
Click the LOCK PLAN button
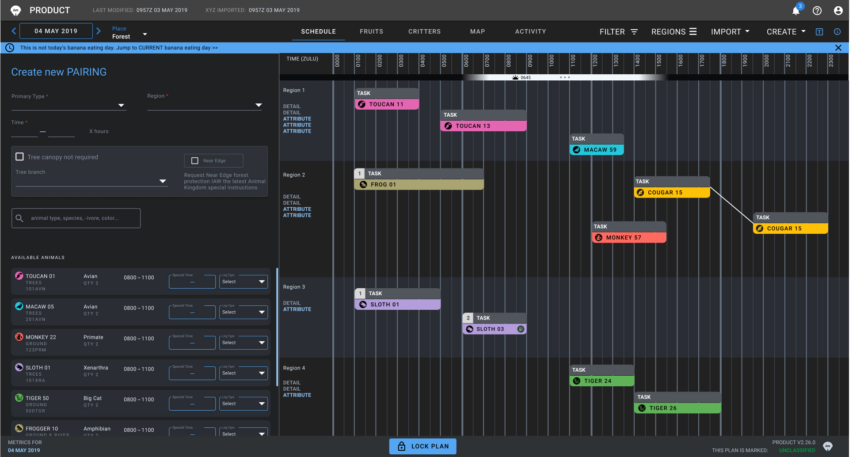423,446
